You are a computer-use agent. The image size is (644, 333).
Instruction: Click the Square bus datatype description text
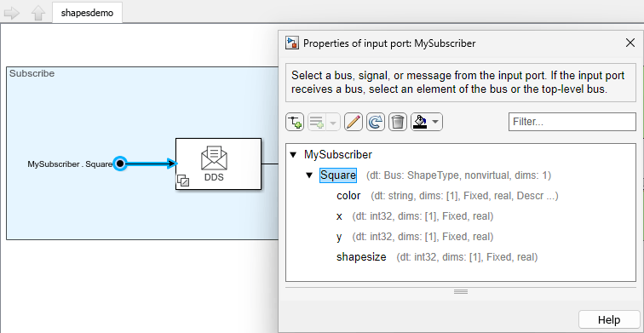458,175
